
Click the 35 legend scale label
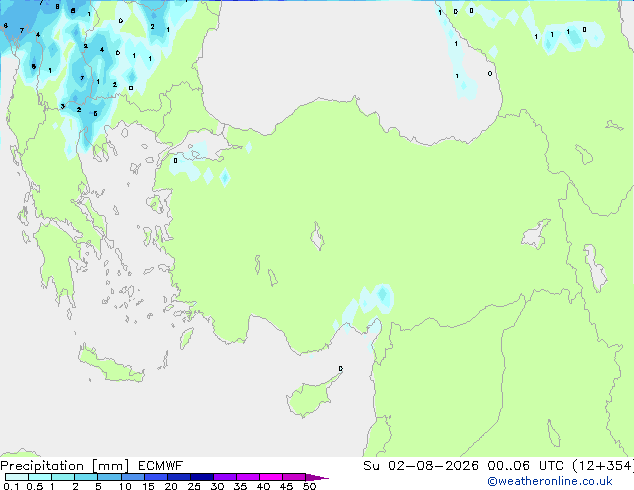click(x=240, y=486)
